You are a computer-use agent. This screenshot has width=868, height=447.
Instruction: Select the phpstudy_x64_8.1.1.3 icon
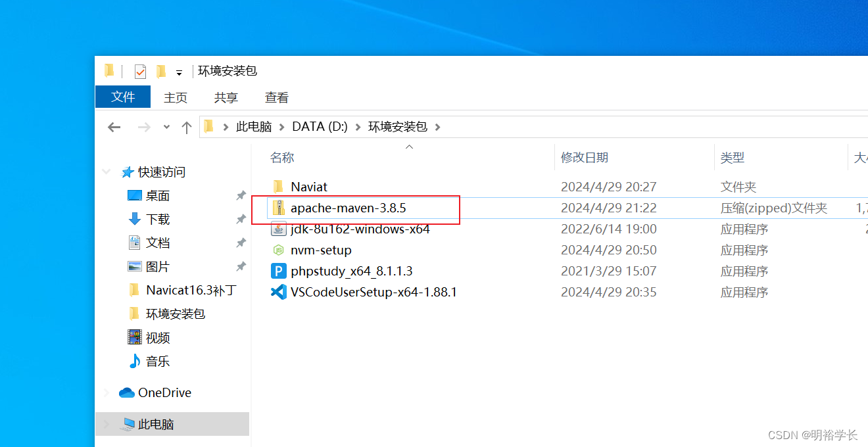tap(279, 271)
